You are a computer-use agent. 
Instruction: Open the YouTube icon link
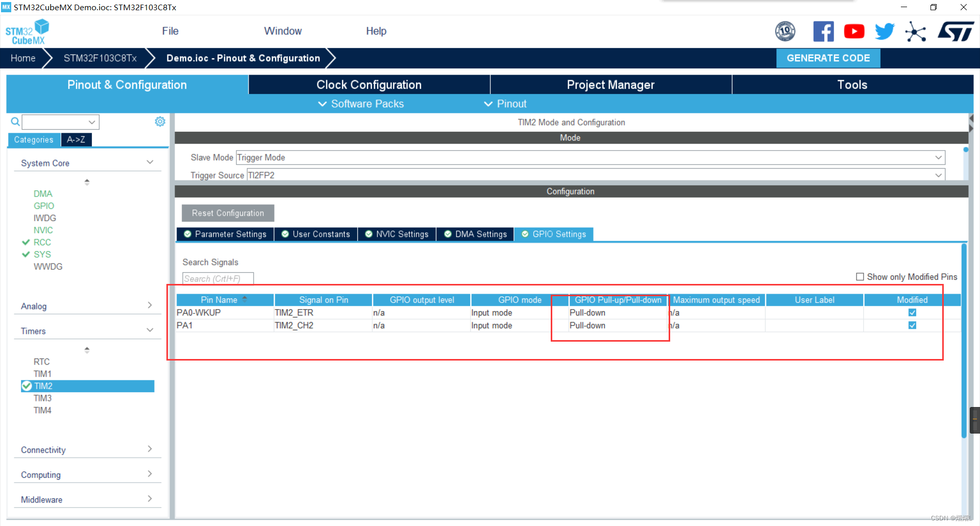click(854, 31)
